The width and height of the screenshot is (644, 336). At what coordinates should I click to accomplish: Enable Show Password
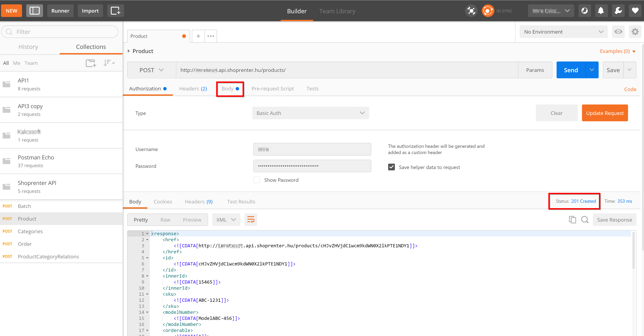pyautogui.click(x=257, y=180)
